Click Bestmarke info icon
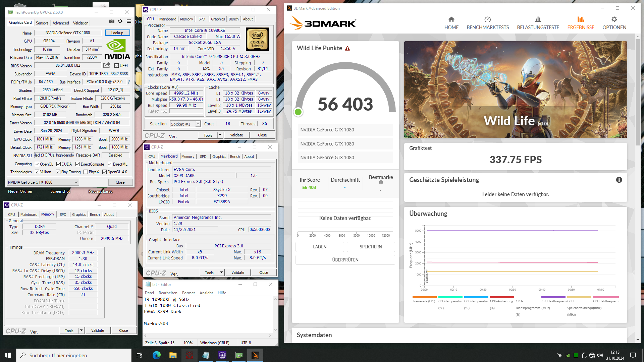Viewport: 644px width, 362px height. click(x=381, y=183)
